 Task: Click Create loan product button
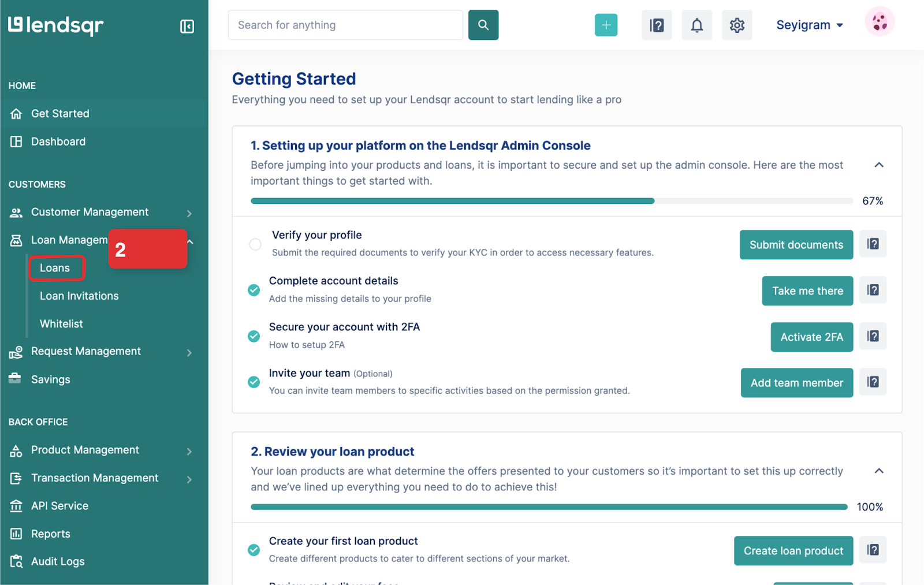pyautogui.click(x=793, y=551)
